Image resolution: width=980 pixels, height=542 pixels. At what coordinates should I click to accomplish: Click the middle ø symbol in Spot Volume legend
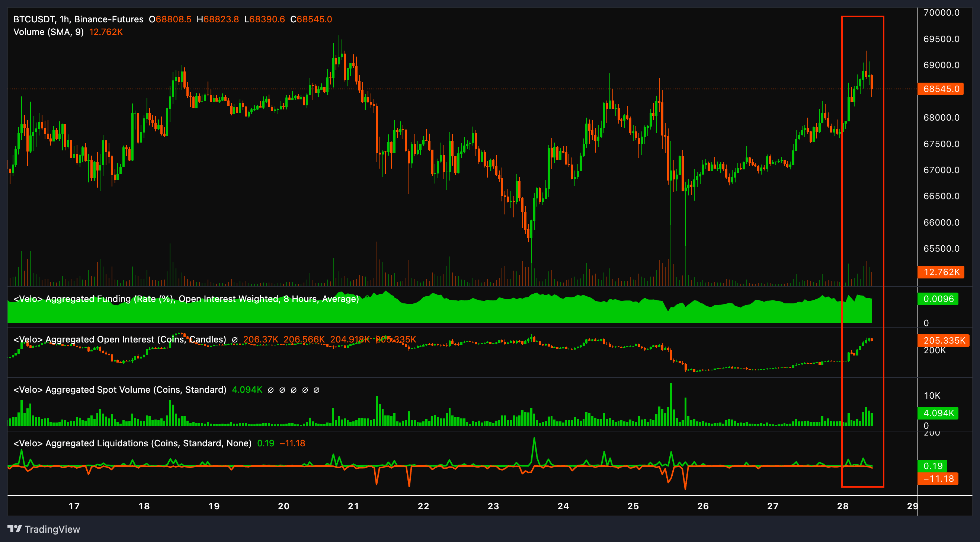(293, 390)
